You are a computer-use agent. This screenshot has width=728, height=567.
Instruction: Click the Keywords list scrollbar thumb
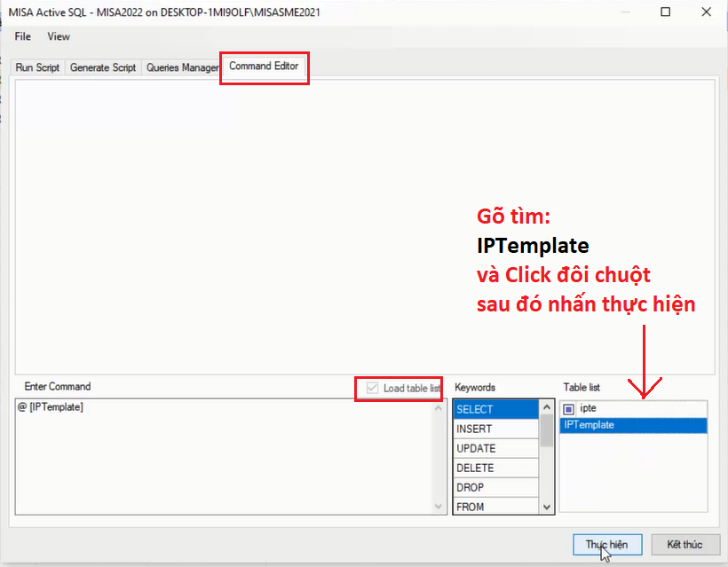[x=547, y=431]
